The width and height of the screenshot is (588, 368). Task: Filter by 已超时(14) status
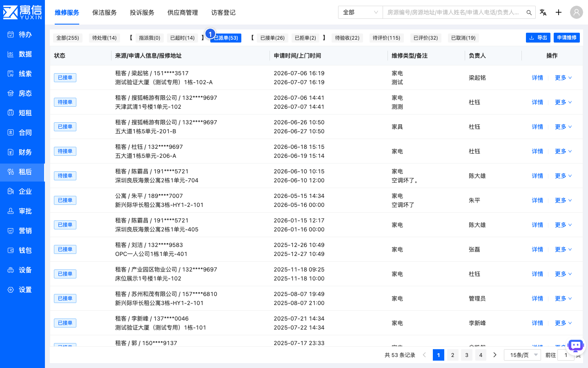(183, 38)
